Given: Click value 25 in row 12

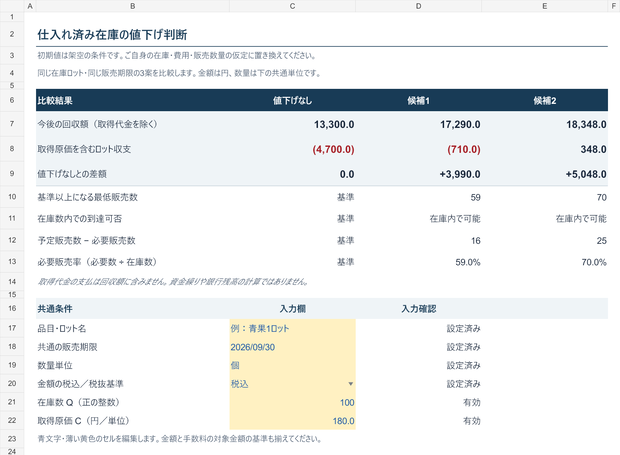Looking at the screenshot, I should (602, 241).
